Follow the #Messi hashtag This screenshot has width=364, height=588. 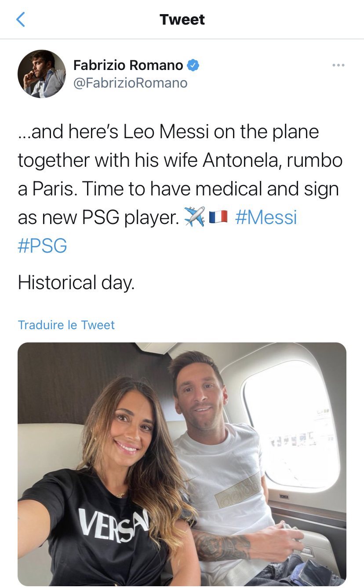tap(266, 217)
